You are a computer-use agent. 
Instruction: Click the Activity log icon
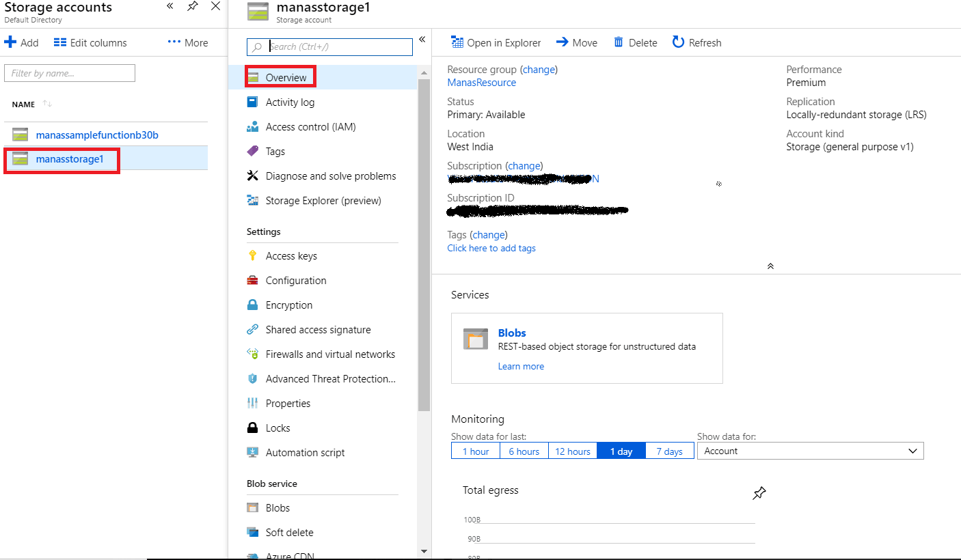coord(253,102)
